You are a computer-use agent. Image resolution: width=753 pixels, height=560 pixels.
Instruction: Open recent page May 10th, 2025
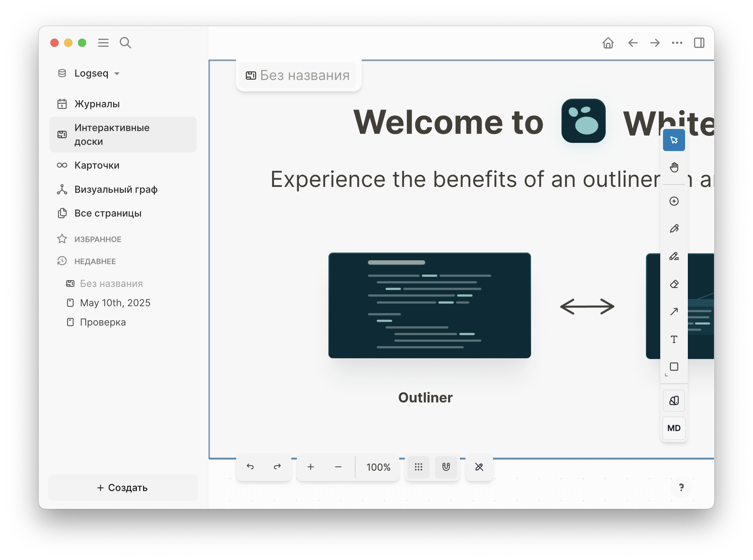pos(115,303)
